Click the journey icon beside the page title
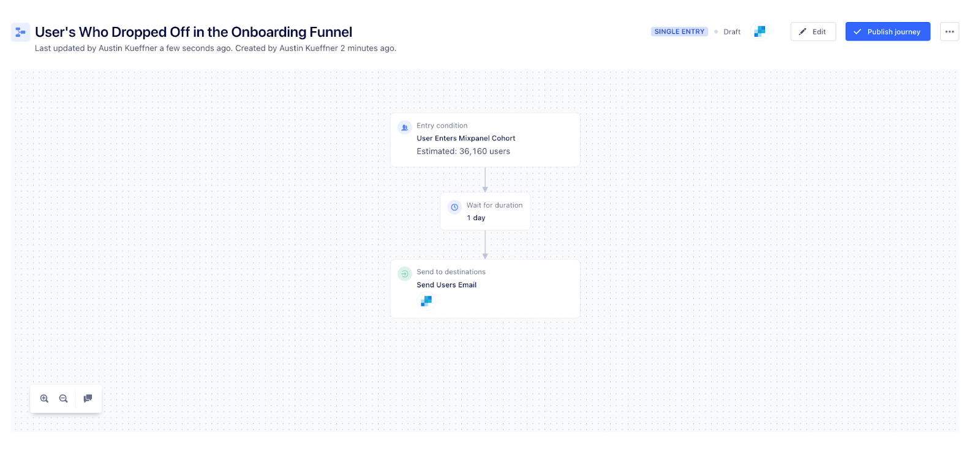The image size is (980, 454). [x=20, y=31]
